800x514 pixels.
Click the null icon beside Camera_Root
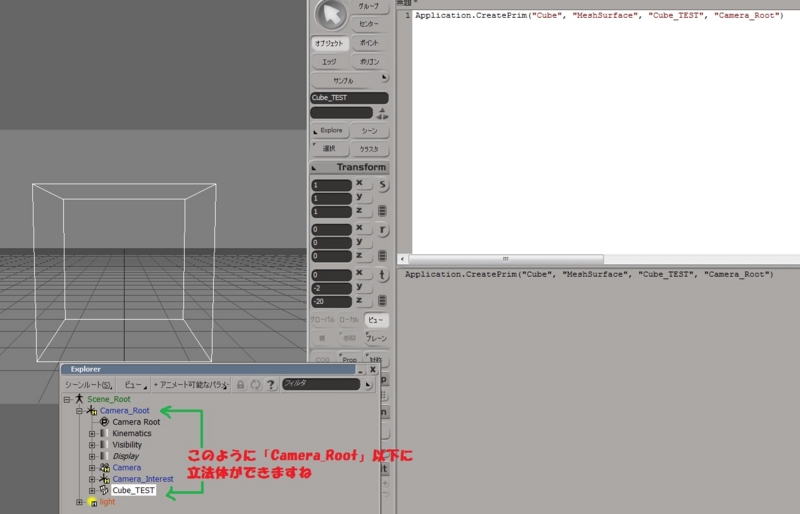[x=92, y=410]
